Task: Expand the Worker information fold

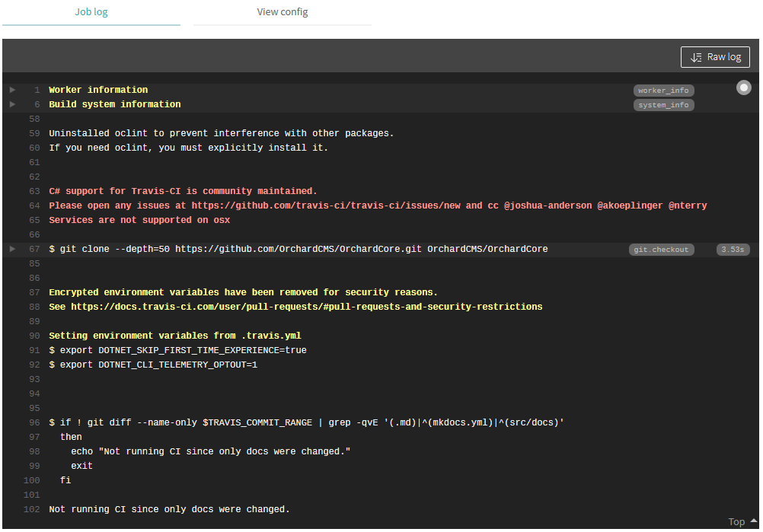Action: coord(13,90)
